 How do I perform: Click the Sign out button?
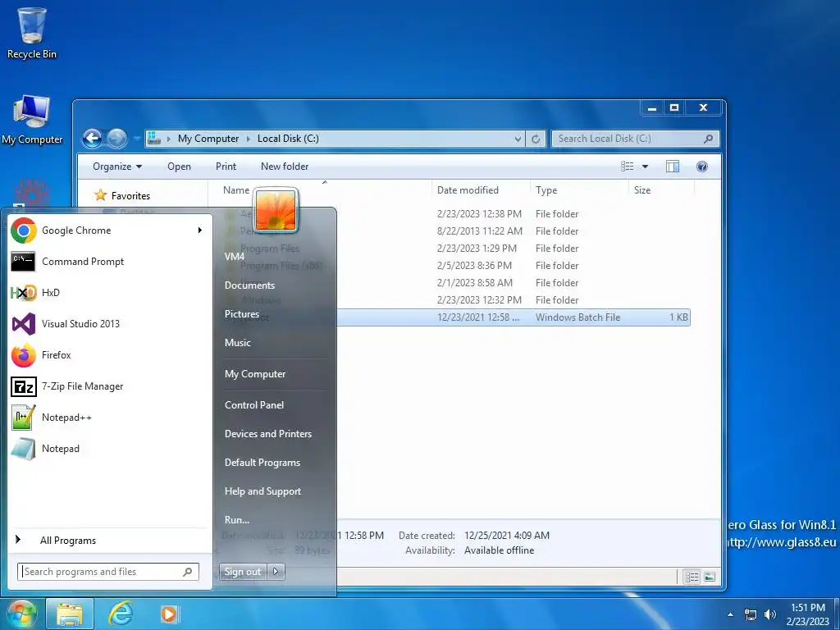coord(243,572)
